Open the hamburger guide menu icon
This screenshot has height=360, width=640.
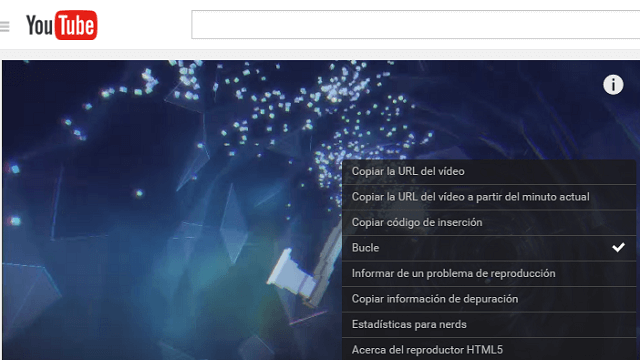(x=4, y=26)
